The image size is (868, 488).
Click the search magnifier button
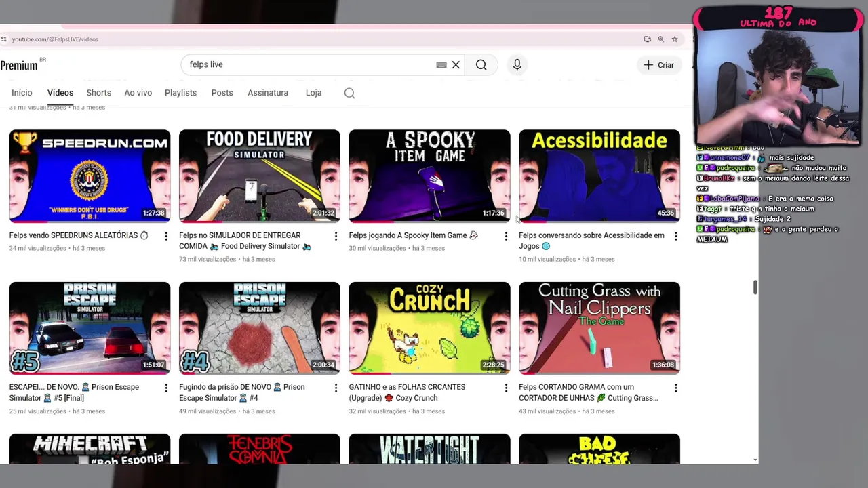click(481, 64)
